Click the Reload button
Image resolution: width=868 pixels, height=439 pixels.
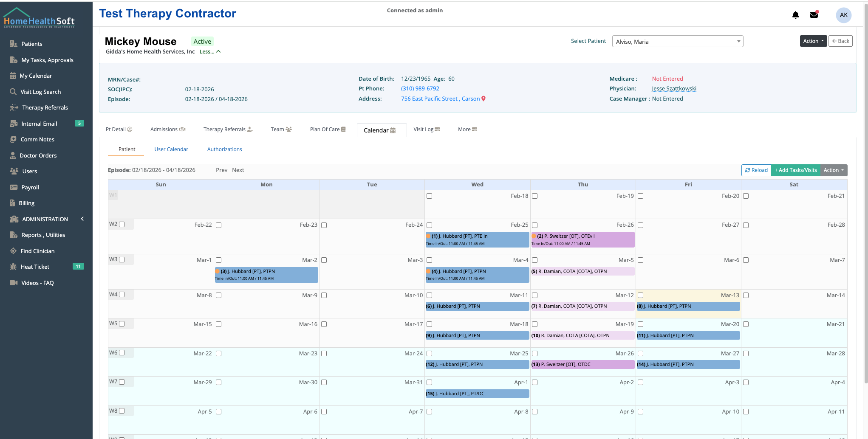756,170
